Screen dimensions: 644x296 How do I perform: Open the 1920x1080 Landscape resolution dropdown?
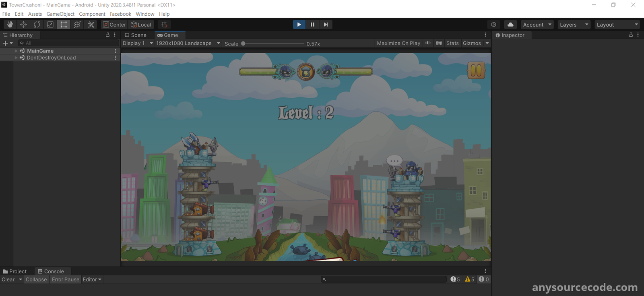[188, 43]
